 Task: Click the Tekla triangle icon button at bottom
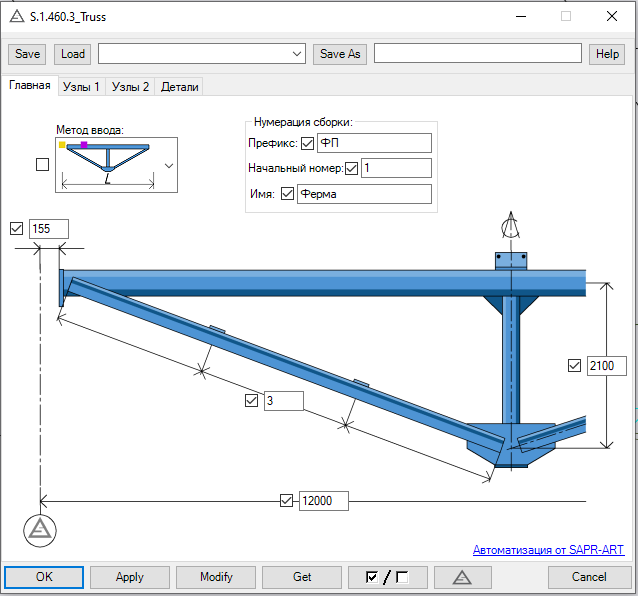click(461, 577)
